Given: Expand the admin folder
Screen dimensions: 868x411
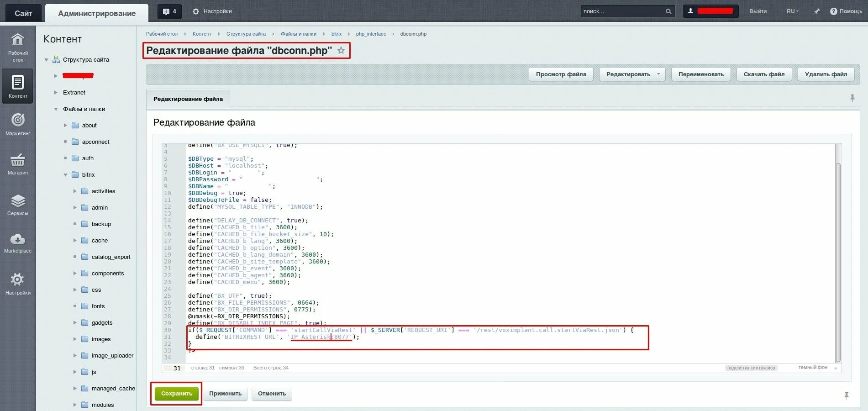Looking at the screenshot, I should [75, 207].
